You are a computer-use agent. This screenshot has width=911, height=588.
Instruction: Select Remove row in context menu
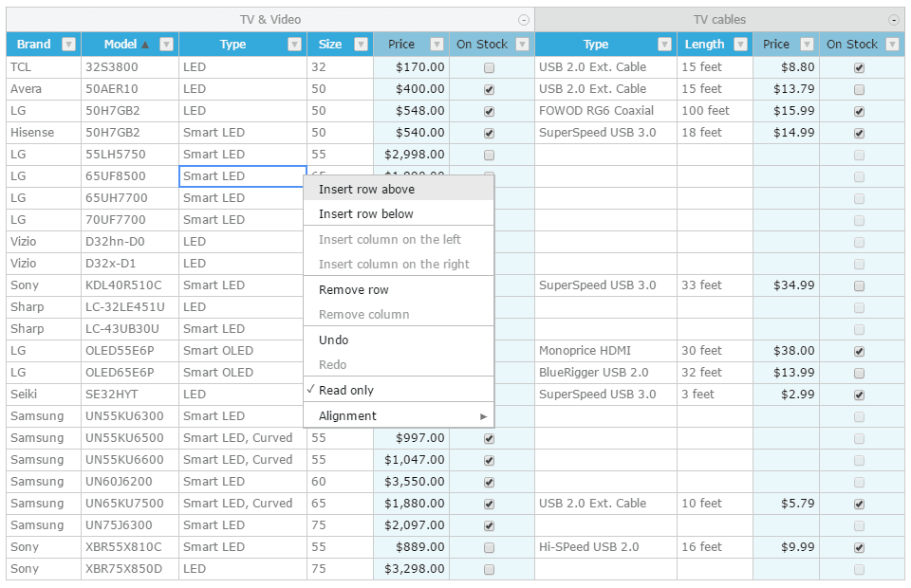[x=399, y=289]
